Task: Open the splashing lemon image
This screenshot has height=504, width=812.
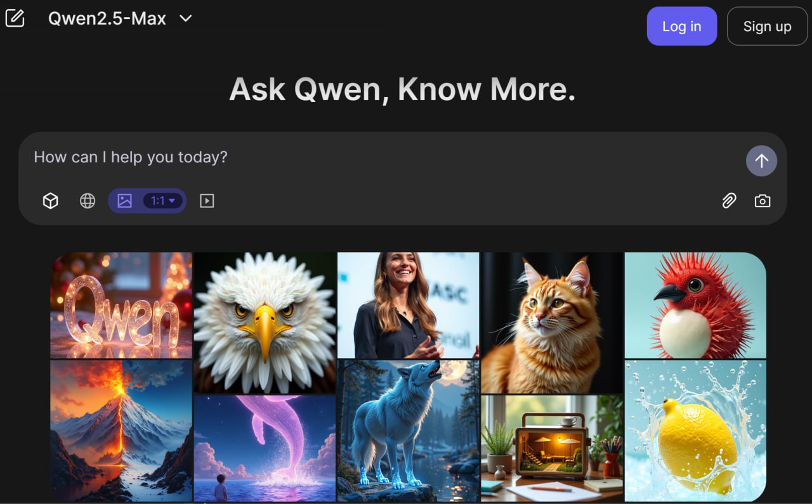Action: tap(695, 430)
